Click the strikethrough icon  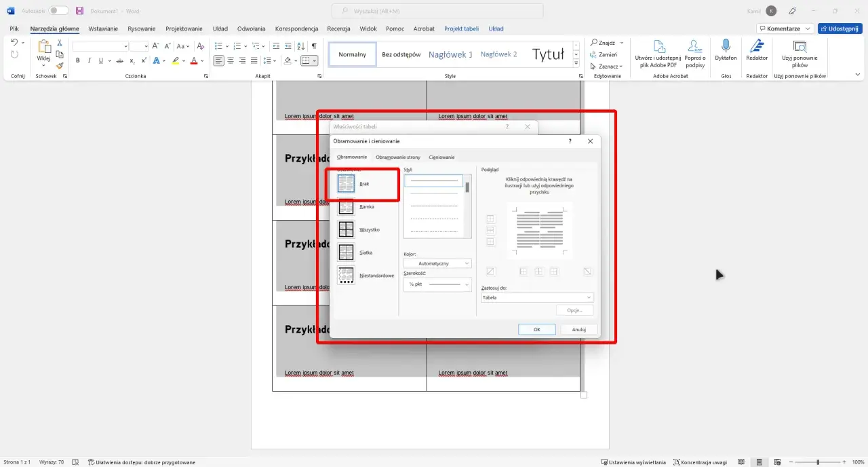[x=121, y=60]
